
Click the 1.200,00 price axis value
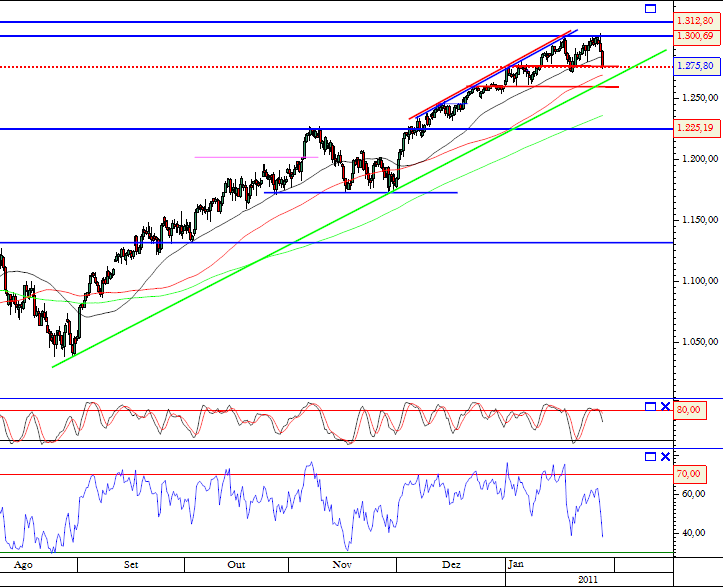click(x=700, y=159)
